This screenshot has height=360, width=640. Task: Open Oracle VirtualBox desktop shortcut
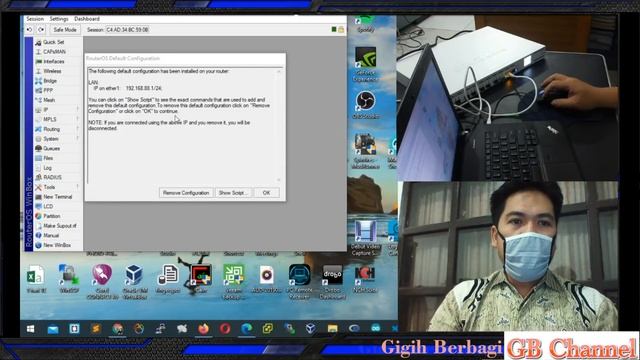click(135, 282)
